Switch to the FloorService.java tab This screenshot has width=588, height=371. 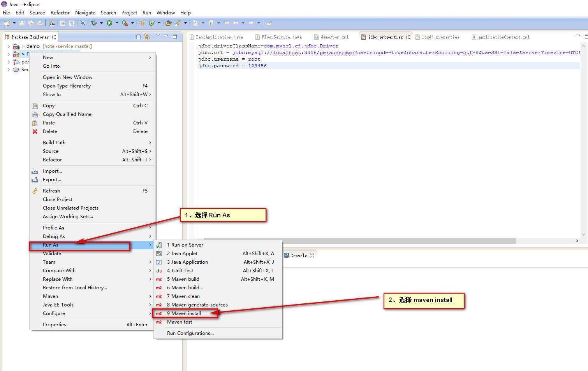pos(278,37)
